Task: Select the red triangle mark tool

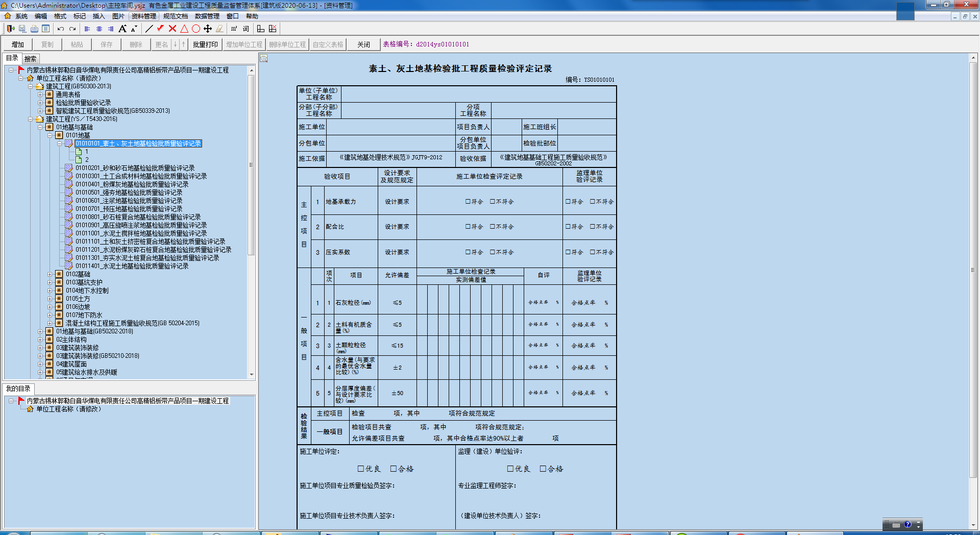Action: pyautogui.click(x=184, y=29)
